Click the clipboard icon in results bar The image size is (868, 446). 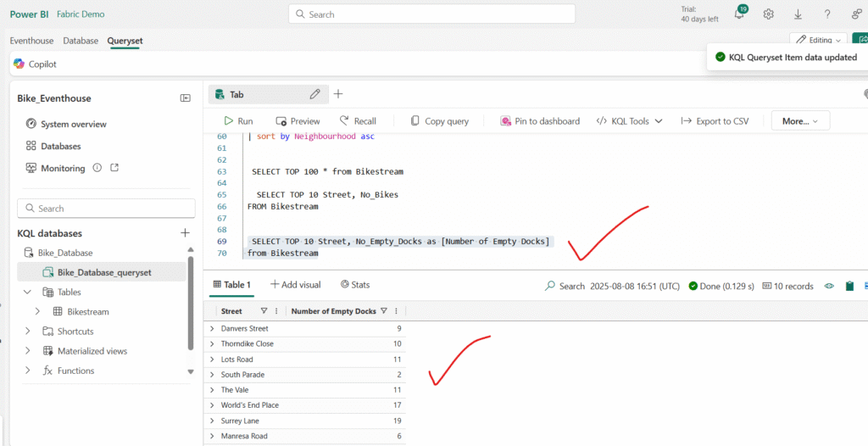coord(849,286)
